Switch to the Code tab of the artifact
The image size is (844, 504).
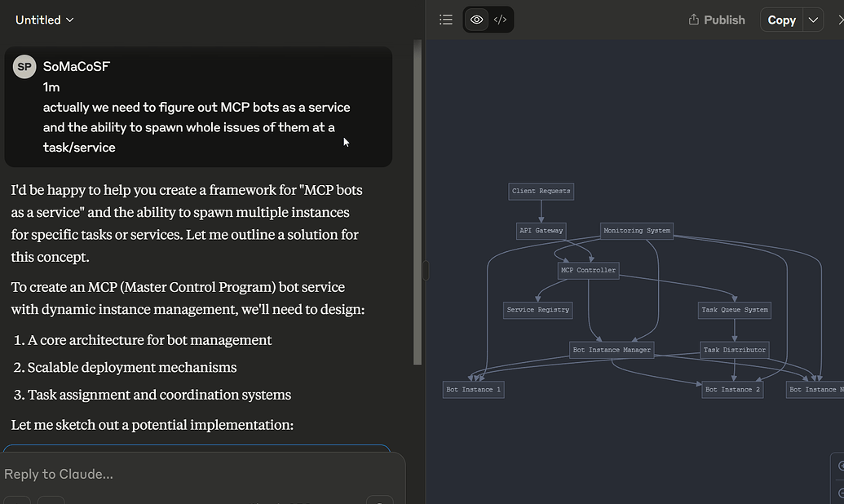tap(500, 19)
